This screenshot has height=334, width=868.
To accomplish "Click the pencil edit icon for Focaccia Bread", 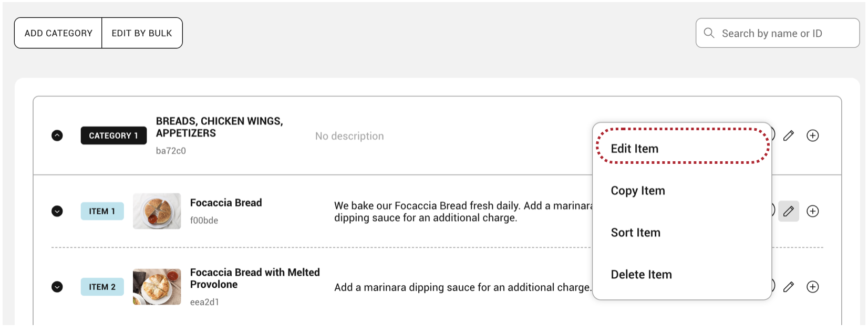I will click(x=788, y=212).
